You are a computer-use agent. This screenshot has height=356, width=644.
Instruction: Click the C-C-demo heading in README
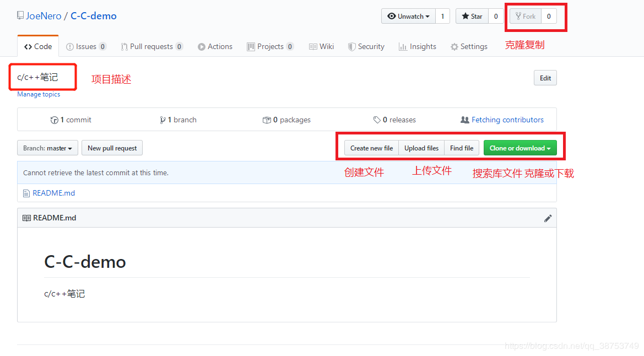(x=85, y=262)
